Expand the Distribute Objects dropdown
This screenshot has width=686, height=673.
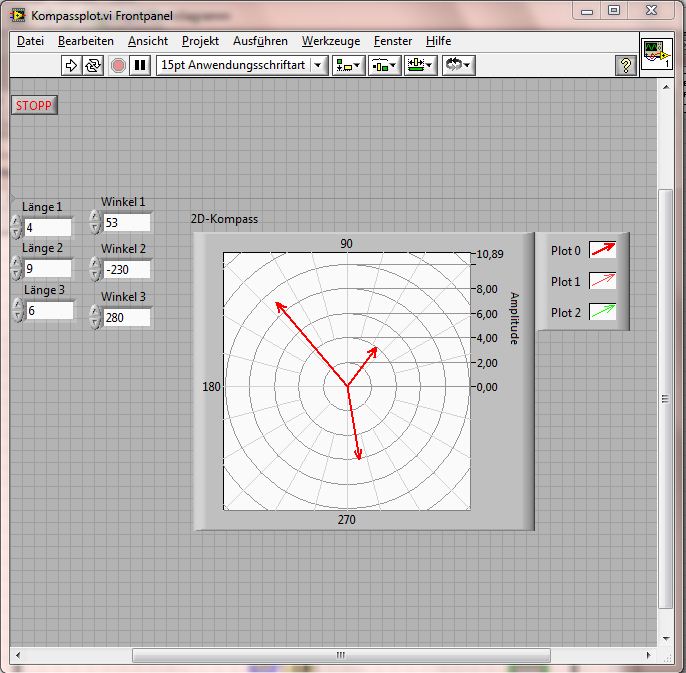[384, 65]
